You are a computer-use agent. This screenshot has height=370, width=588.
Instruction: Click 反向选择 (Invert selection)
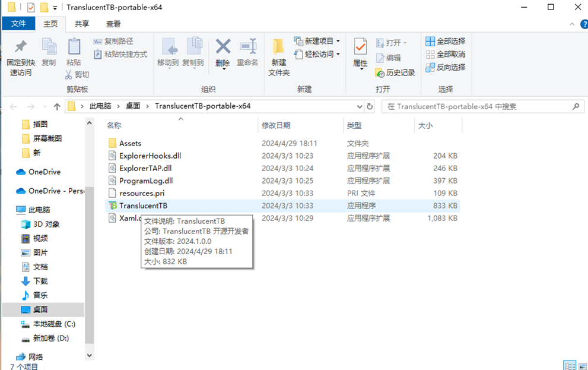click(446, 68)
